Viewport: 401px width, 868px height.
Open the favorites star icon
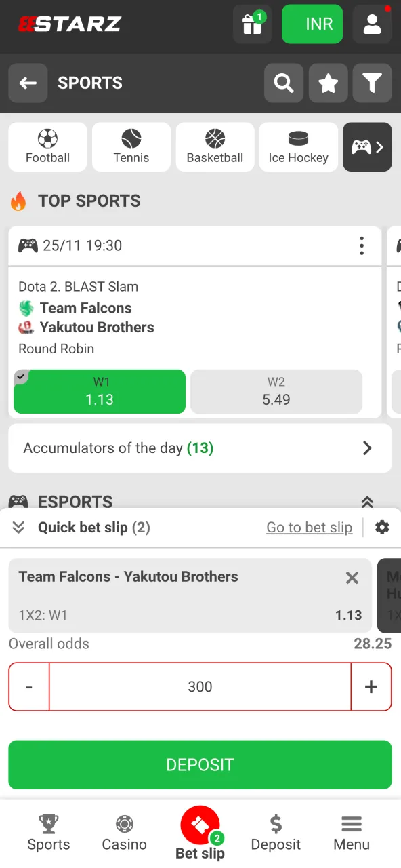pos(328,83)
